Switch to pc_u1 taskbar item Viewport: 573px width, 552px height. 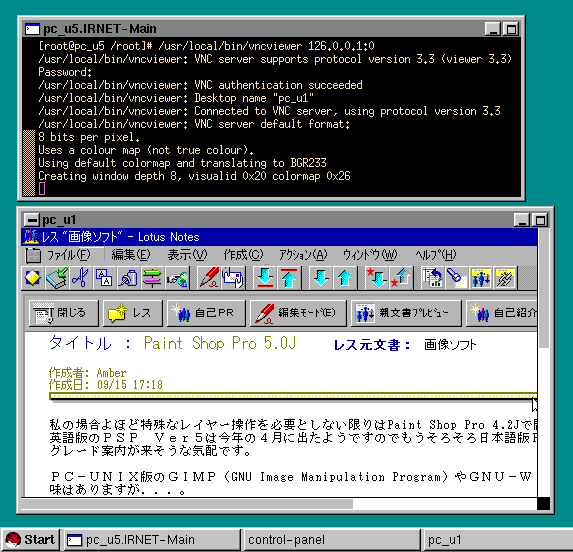497,540
